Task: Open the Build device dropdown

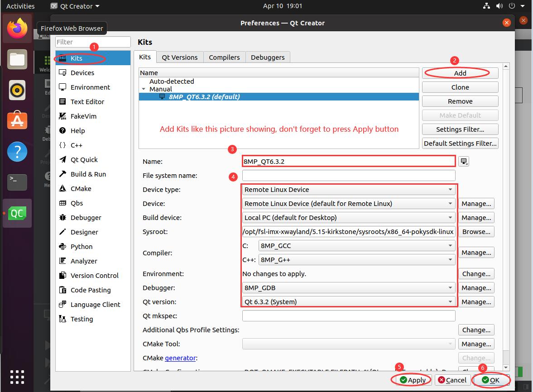Action: tap(348, 217)
